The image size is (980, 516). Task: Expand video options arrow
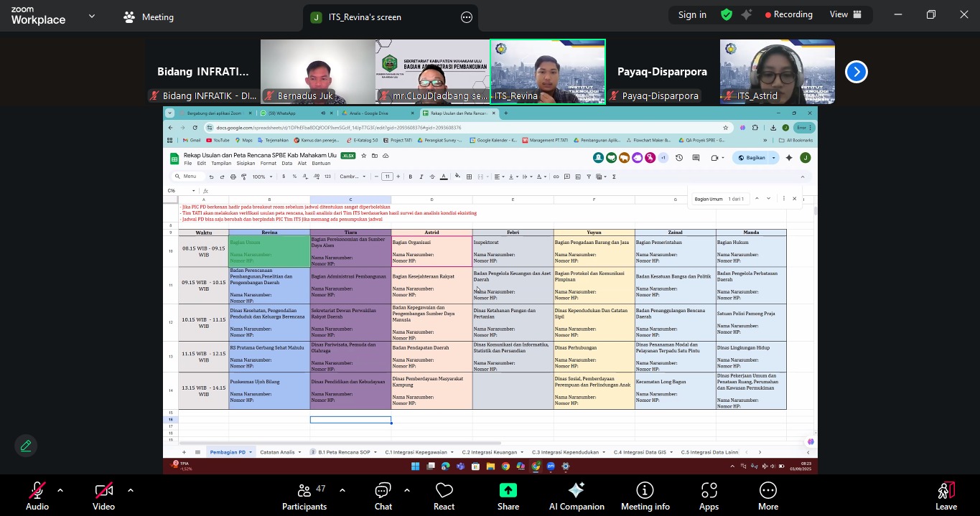[130, 490]
